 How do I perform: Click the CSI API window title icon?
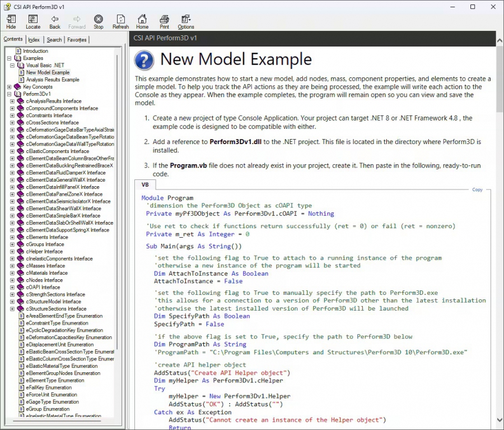click(7, 7)
